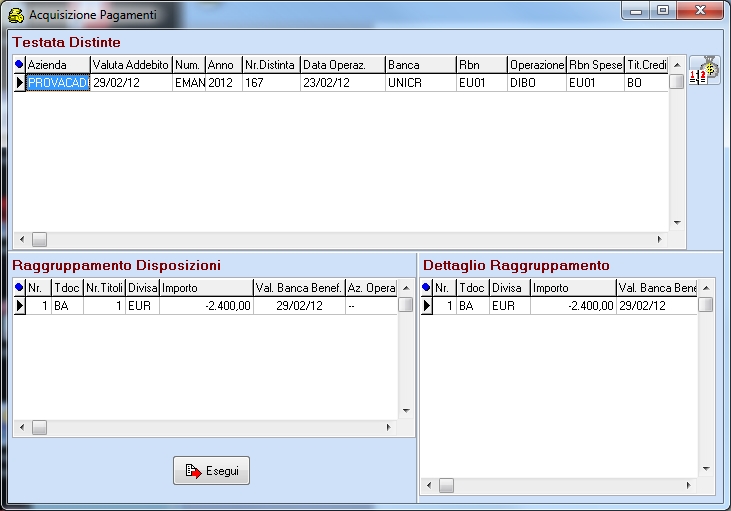This screenshot has width=731, height=511.
Task: Click right arrow of Raggruppamento Disposizioni horizontal scrollbar
Action: point(388,427)
